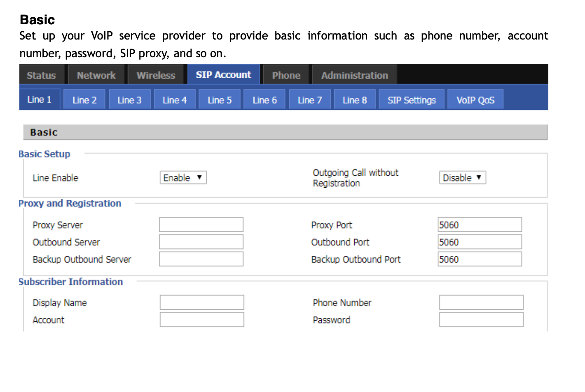Click the Phone Number label
This screenshot has width=585, height=392.
[x=342, y=303]
